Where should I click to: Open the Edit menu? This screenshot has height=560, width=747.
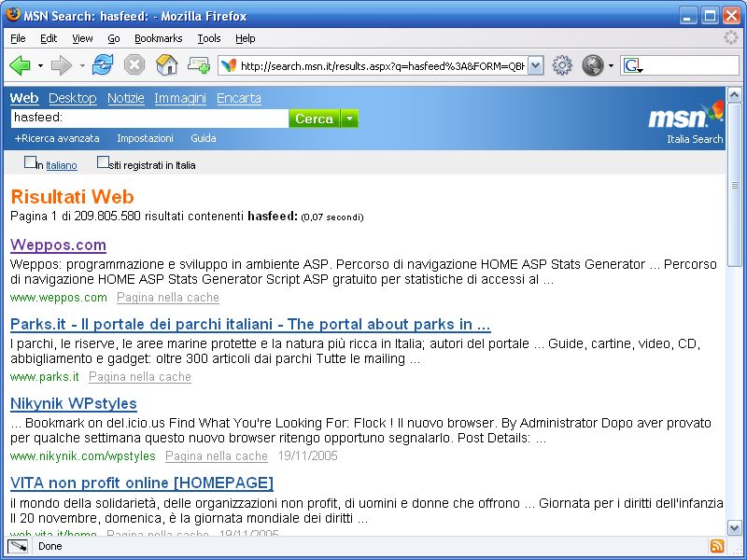[x=49, y=38]
